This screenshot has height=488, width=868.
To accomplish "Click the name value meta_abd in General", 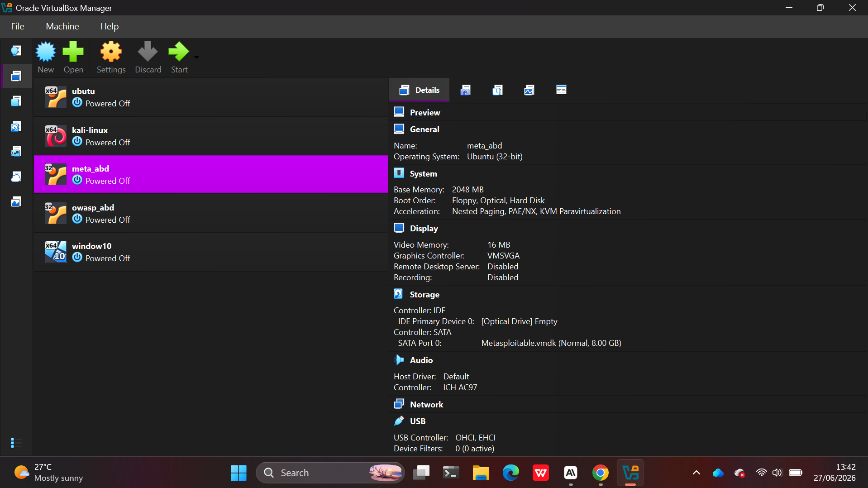I will [484, 146].
